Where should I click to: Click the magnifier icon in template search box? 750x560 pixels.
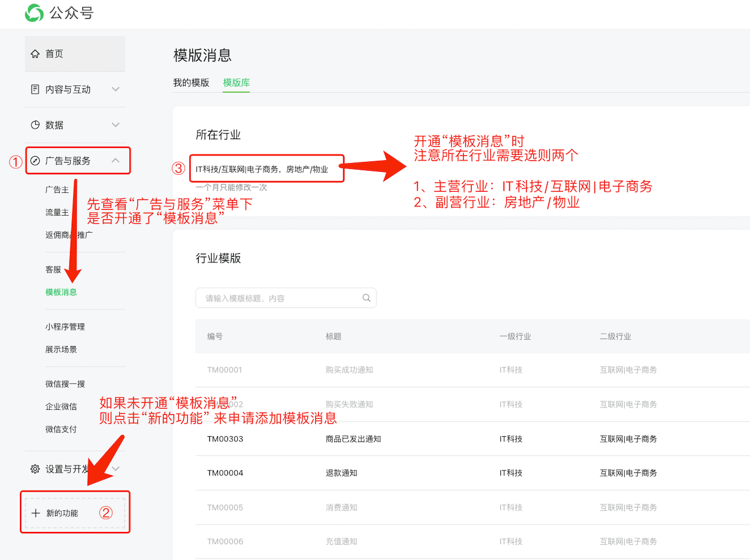pos(367,298)
